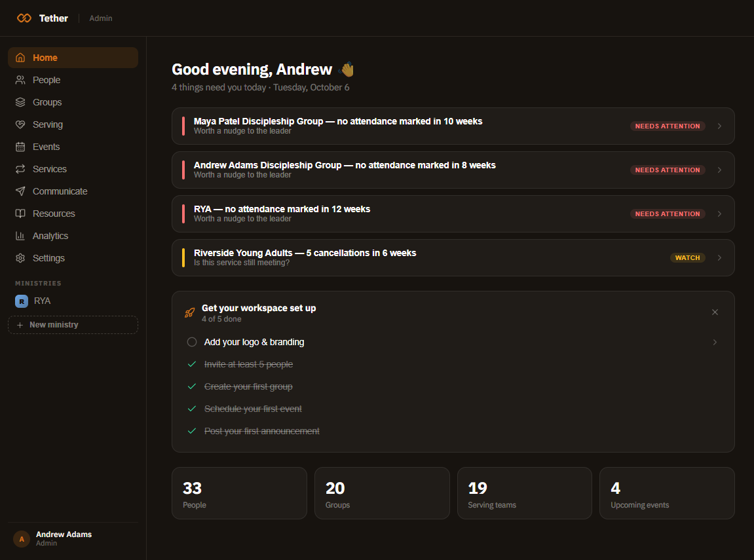Click green checkmark beside Create your first group
Image resolution: width=754 pixels, height=560 pixels.
click(x=192, y=386)
